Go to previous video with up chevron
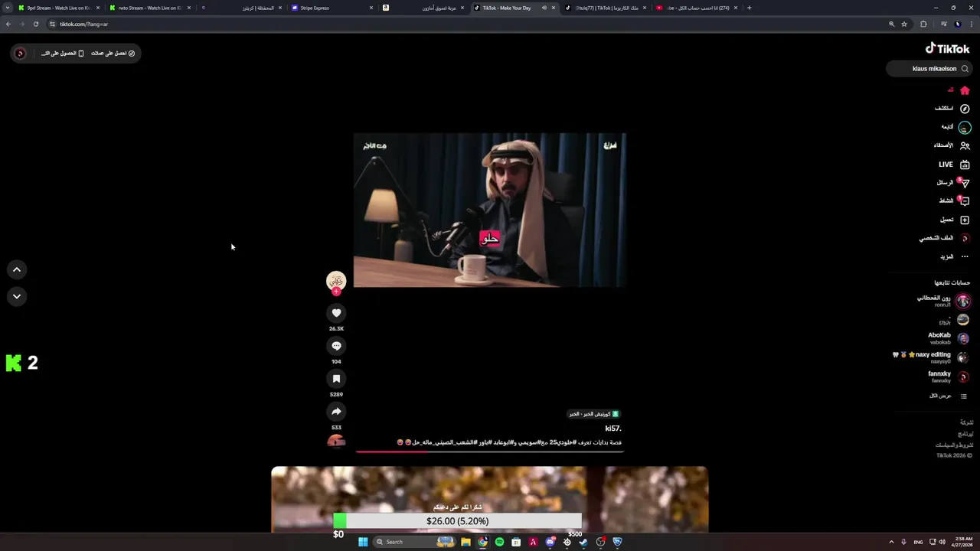 pos(17,269)
